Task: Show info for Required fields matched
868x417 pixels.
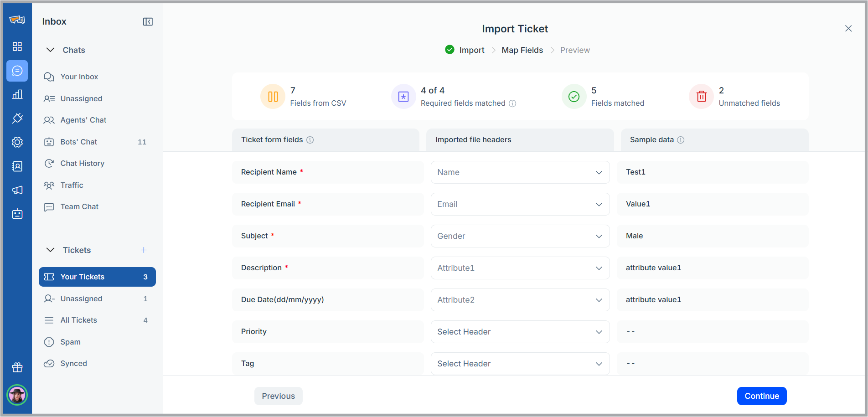Action: pos(512,103)
